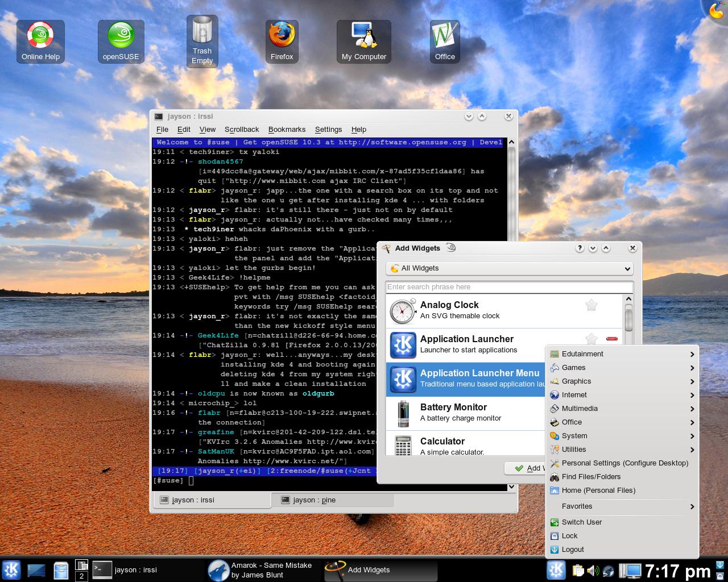
Task: Launch Firefox from the desktop
Action: click(282, 41)
